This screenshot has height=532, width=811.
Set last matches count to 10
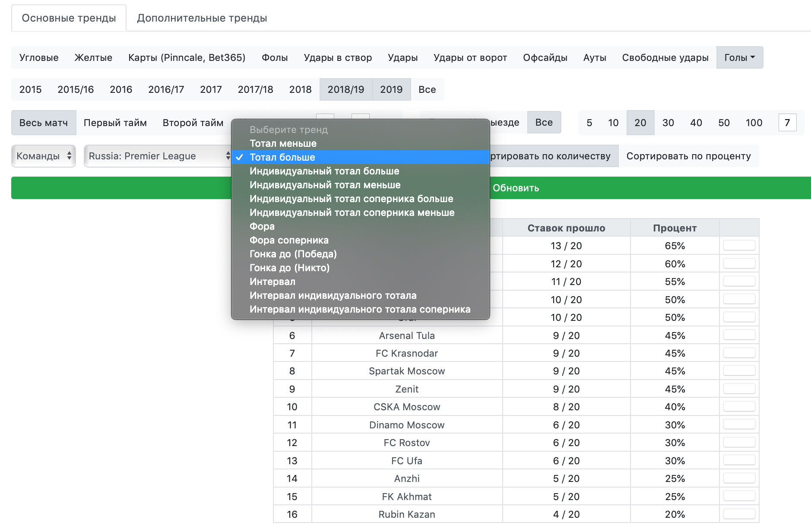tap(613, 123)
